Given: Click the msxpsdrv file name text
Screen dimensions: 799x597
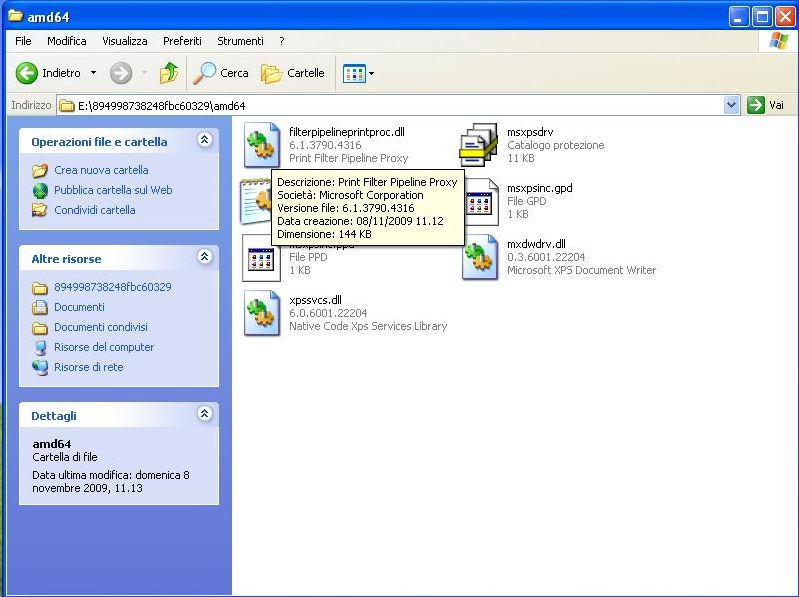Looking at the screenshot, I should tap(530, 132).
